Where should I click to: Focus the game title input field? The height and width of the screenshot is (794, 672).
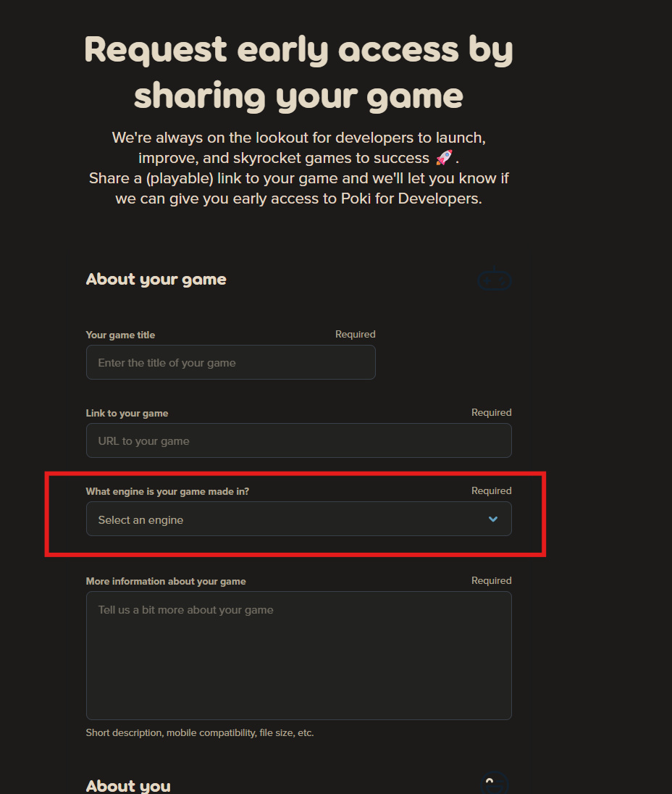coord(230,362)
